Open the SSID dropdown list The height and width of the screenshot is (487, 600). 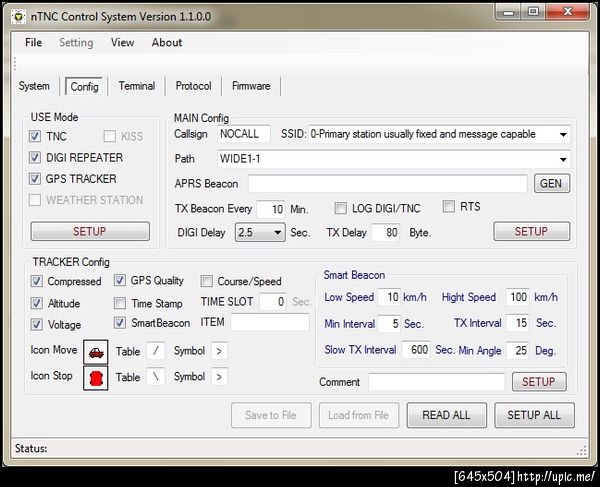563,135
